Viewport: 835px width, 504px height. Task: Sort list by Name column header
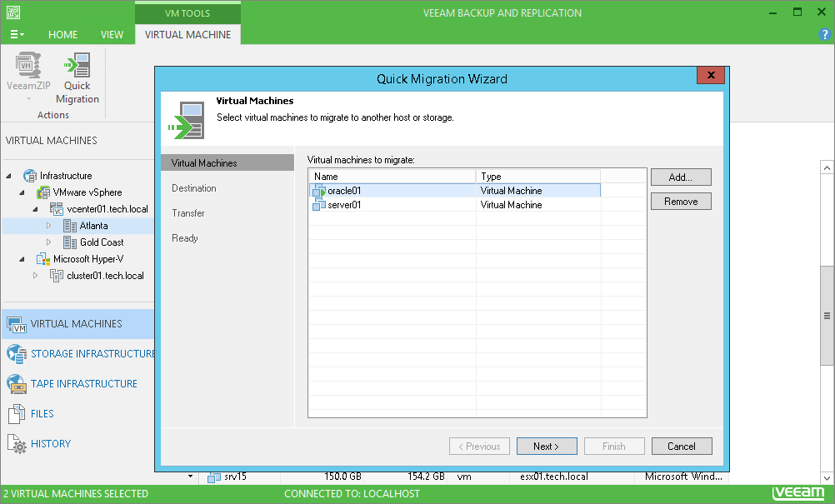coord(392,177)
